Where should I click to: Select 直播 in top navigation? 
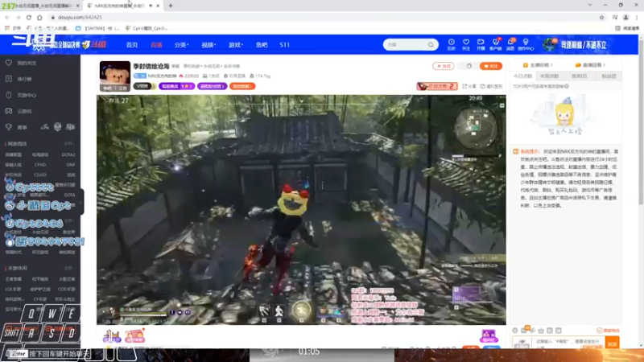[156, 45]
